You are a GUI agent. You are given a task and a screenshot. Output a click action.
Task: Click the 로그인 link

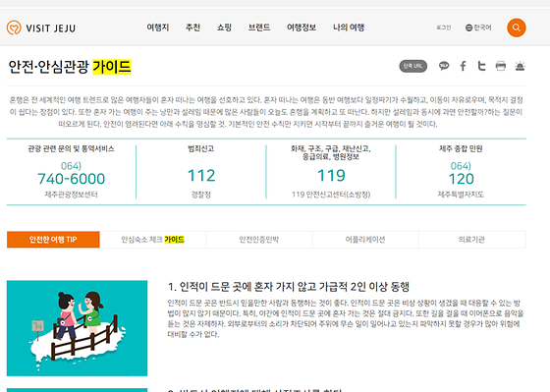(443, 28)
